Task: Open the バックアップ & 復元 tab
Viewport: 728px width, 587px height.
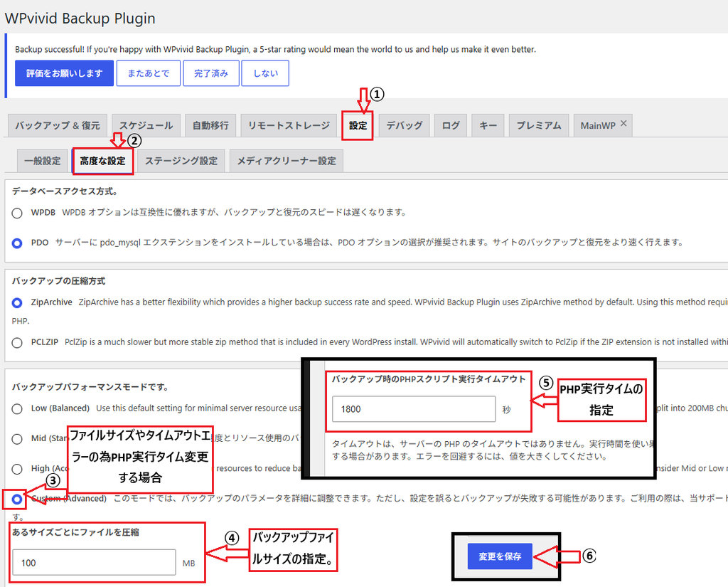Action: 58,125
